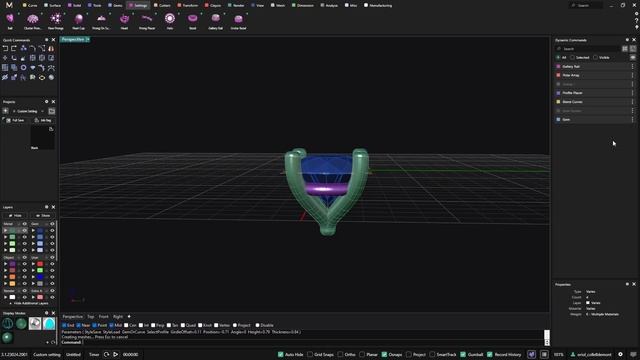The width and height of the screenshot is (640, 360).
Task: Open Layers panel settings gear
Action: [47, 207]
